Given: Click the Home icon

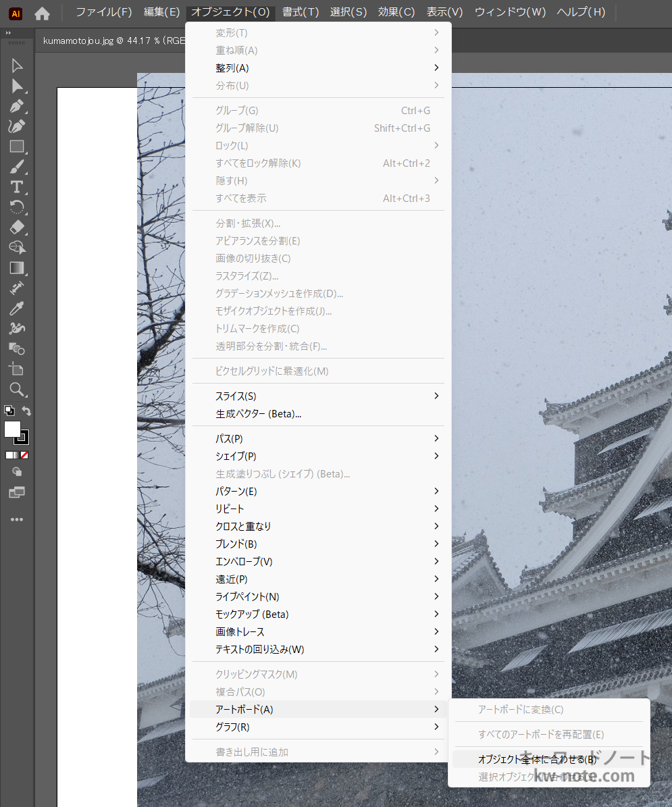Looking at the screenshot, I should point(42,13).
